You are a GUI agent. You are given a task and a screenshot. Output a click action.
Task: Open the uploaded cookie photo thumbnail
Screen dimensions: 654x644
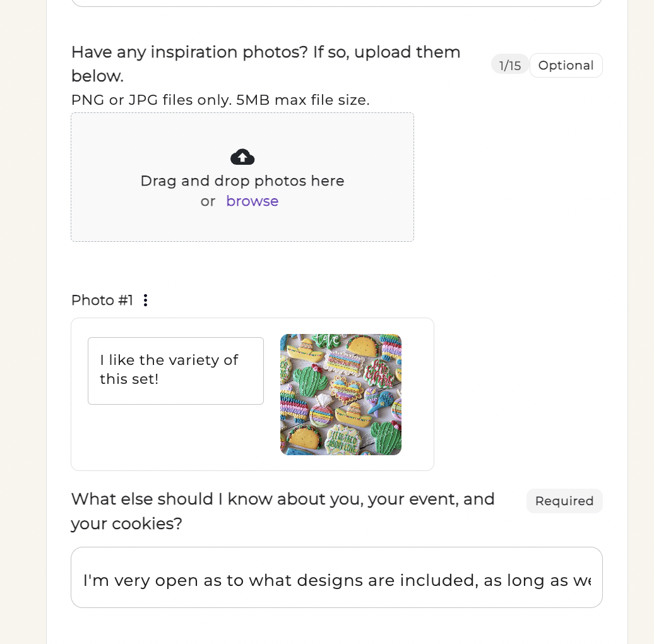pos(341,394)
